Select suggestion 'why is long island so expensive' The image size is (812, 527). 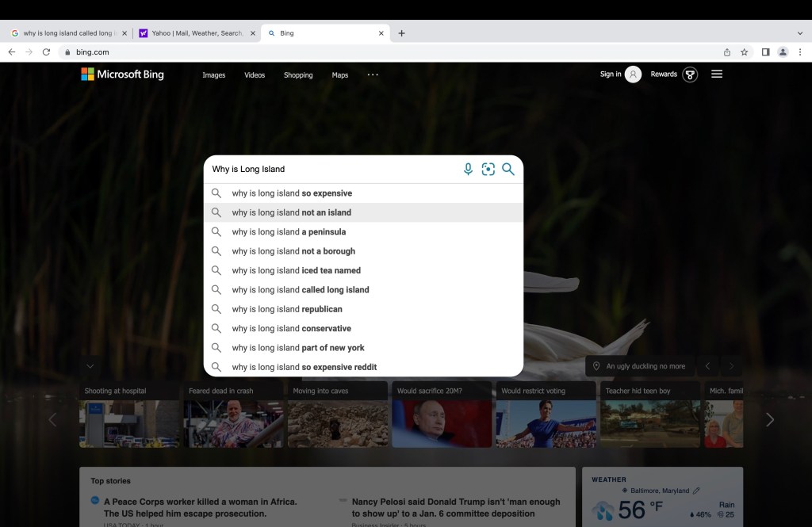point(292,193)
